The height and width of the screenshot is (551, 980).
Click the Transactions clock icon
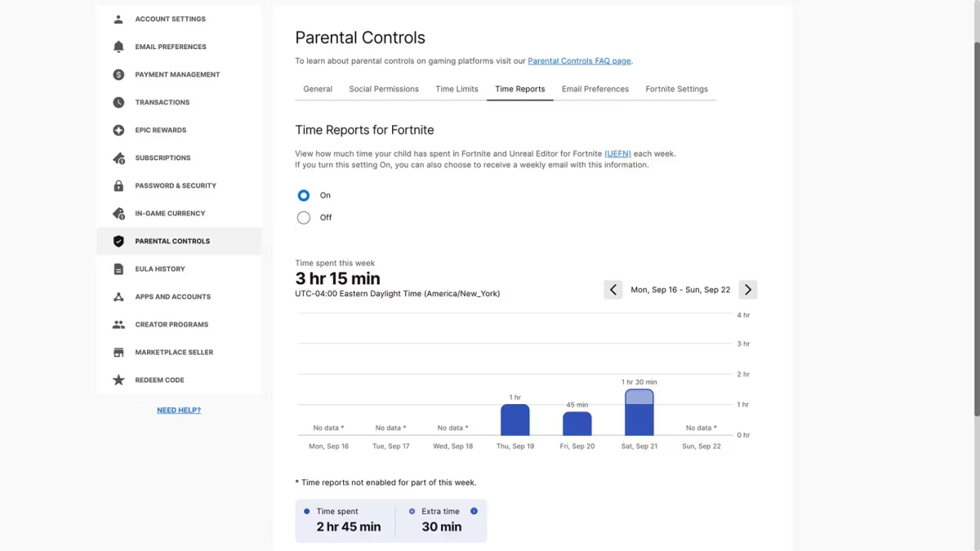point(118,102)
